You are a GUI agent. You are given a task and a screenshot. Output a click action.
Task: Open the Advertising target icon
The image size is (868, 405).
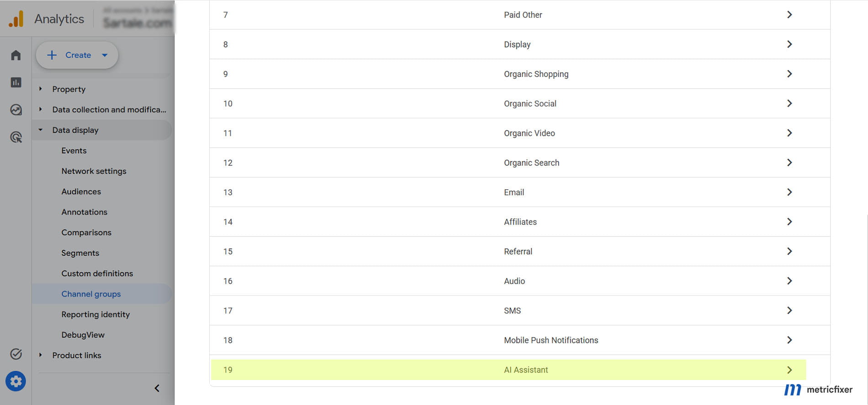(x=16, y=137)
